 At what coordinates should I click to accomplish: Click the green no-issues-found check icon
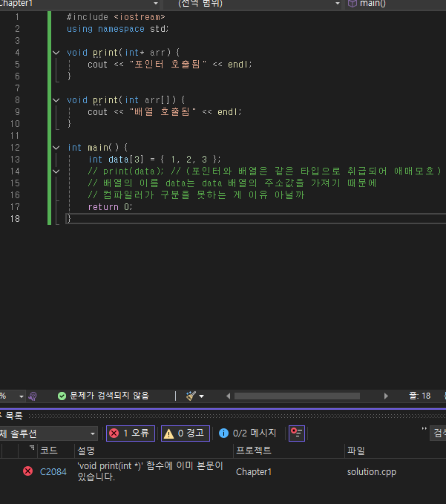tap(62, 396)
